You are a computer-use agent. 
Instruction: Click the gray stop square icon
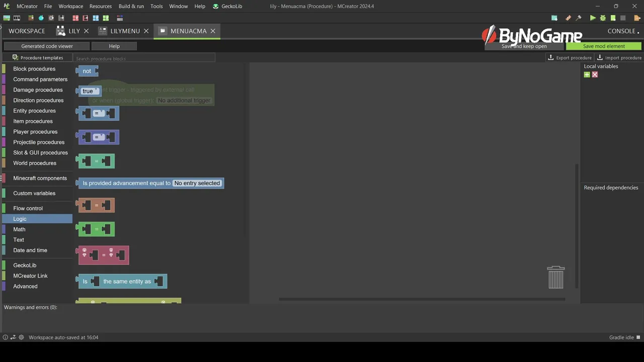[x=623, y=18]
